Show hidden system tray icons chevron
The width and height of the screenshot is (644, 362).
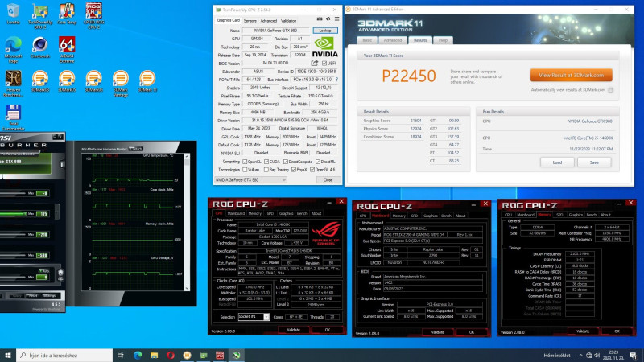580,356
